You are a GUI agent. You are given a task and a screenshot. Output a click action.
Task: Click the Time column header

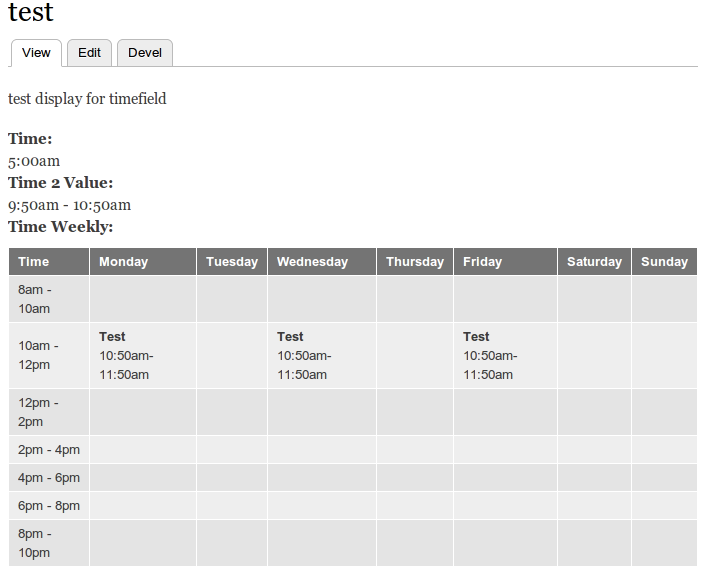(x=34, y=262)
